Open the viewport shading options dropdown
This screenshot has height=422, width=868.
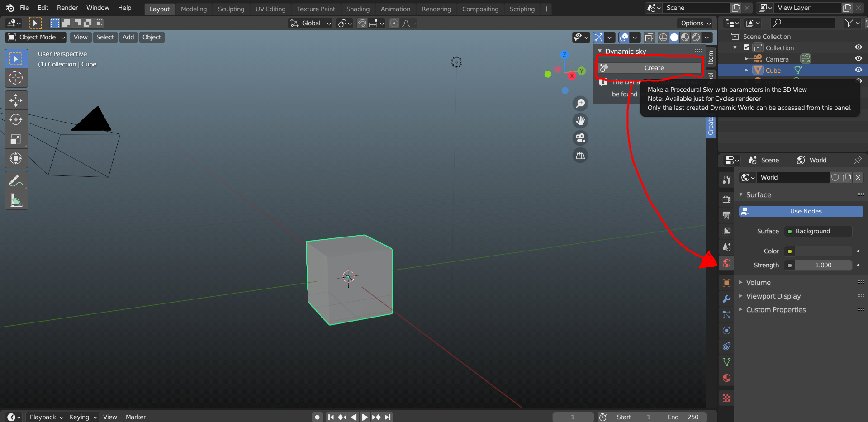click(707, 37)
